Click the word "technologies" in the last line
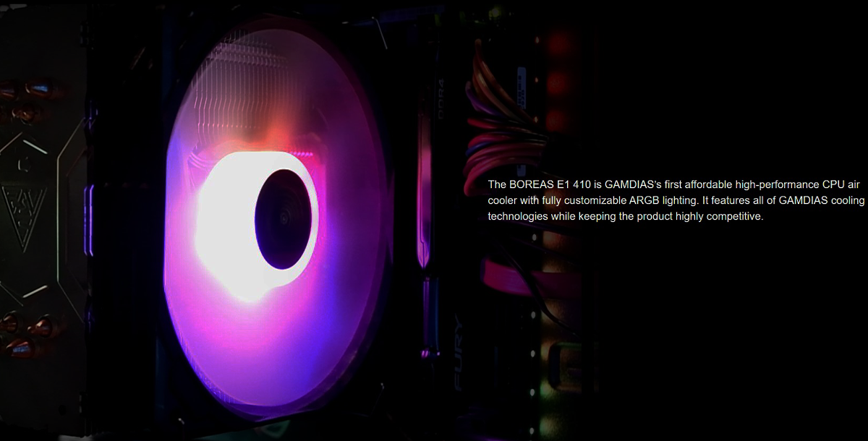Viewport: 868px width, 441px height. tap(518, 217)
